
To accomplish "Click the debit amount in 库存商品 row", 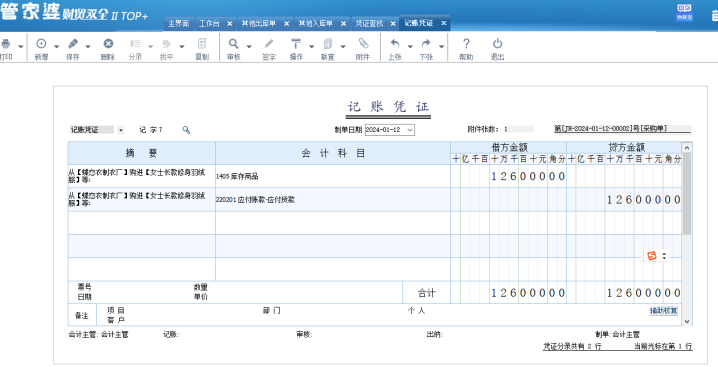I will 508,176.
